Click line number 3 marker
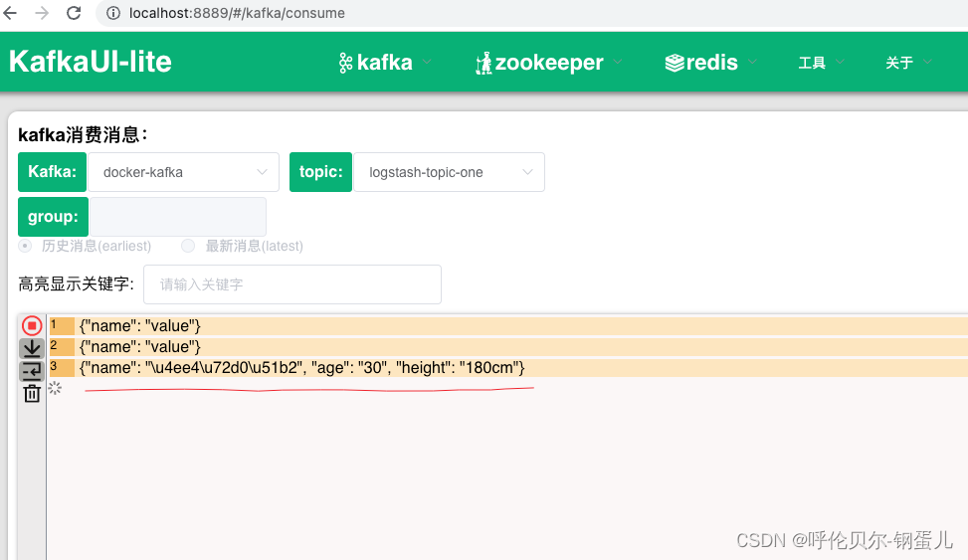The height and width of the screenshot is (560, 968). 62,367
